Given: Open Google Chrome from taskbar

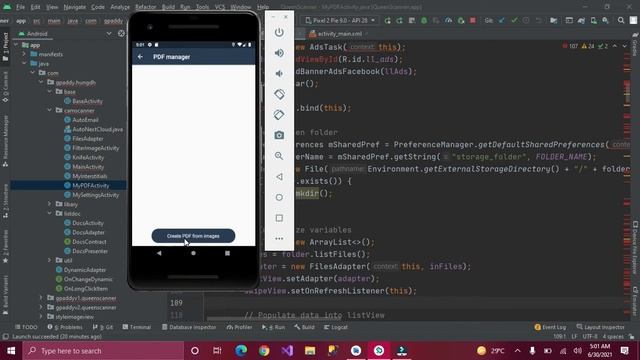Looking at the screenshot, I should (264, 351).
